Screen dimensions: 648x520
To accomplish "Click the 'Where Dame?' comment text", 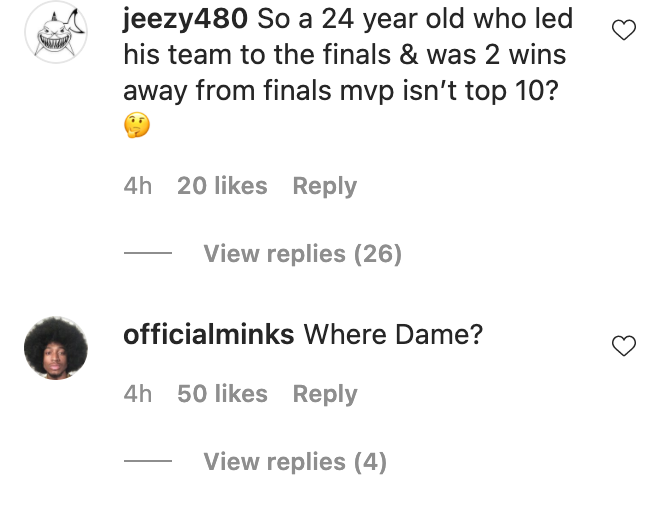I will click(393, 334).
